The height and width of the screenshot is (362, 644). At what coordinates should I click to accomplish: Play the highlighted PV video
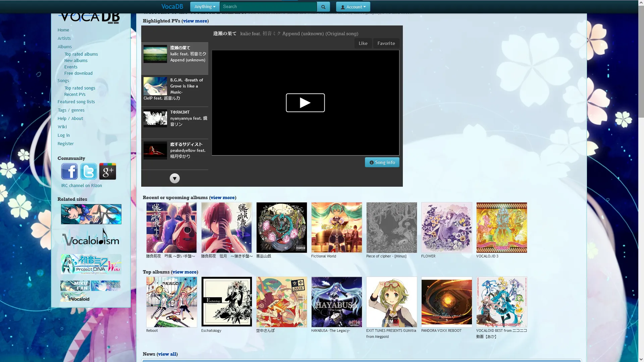[305, 103]
